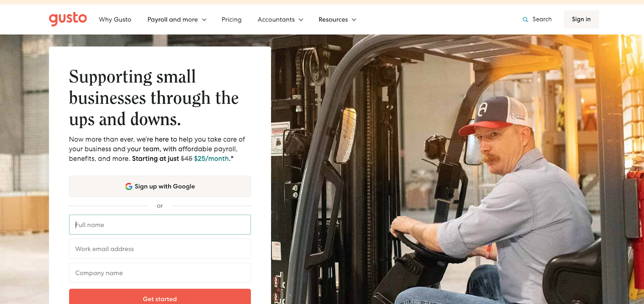Open the Resources menu
This screenshot has height=304, width=644.
[x=337, y=19]
